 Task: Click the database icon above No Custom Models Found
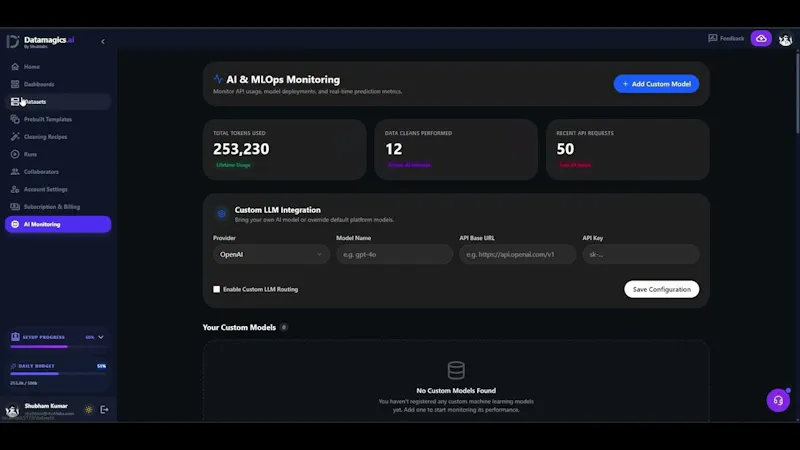[x=456, y=370]
